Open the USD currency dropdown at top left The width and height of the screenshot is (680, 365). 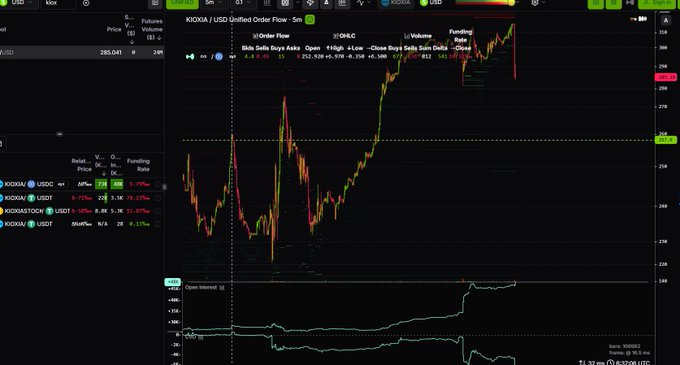pos(17,3)
